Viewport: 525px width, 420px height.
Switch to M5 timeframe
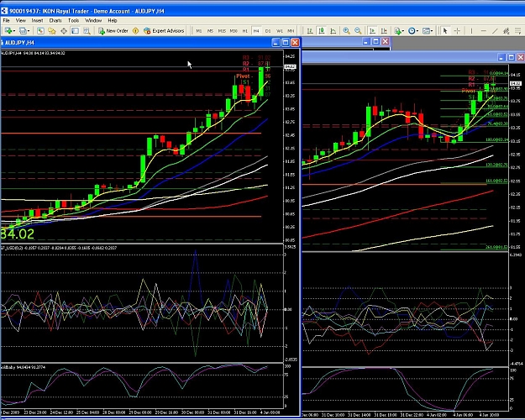[210, 31]
